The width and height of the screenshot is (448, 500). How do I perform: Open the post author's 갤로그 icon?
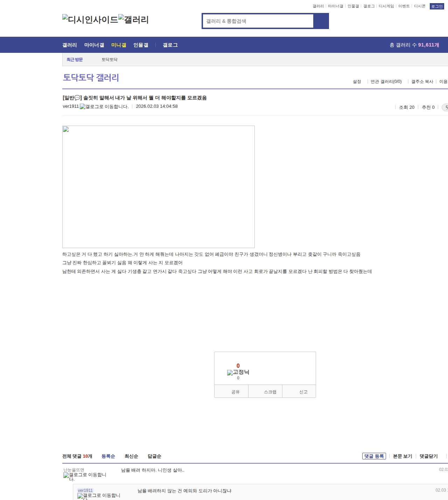pos(104,107)
